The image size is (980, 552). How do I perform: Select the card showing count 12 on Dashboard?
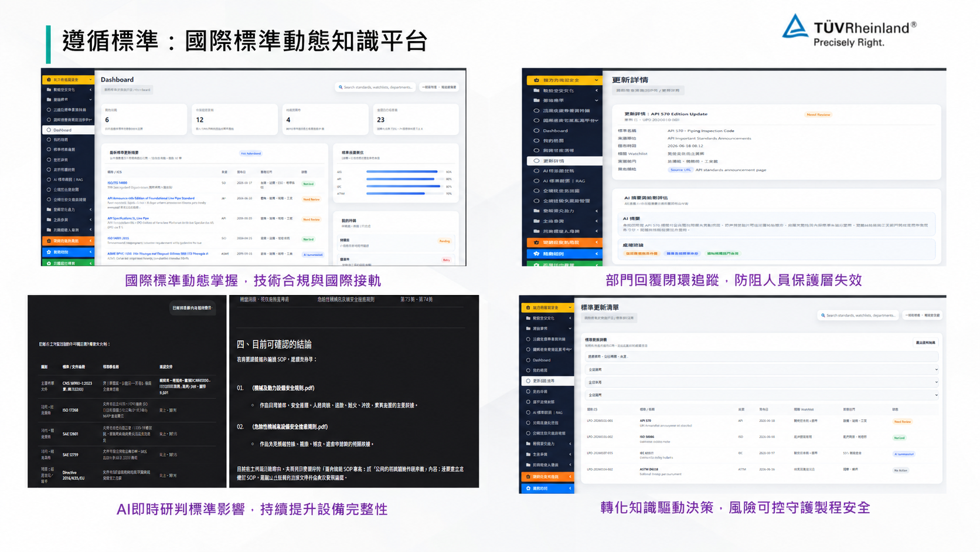(x=234, y=119)
